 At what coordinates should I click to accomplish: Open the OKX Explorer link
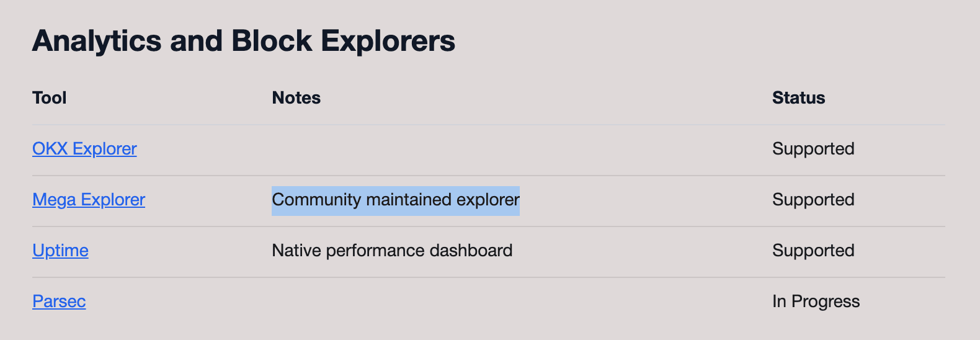[84, 149]
